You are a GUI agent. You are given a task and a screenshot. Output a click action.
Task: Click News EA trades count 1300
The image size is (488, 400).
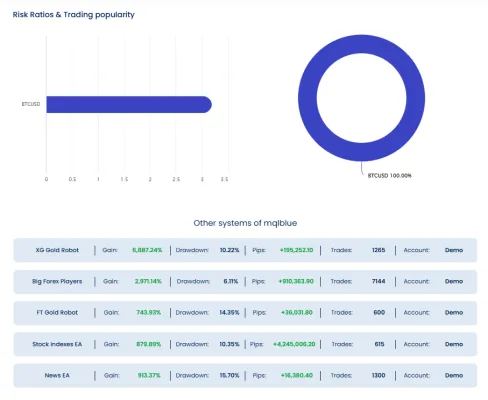pyautogui.click(x=379, y=375)
